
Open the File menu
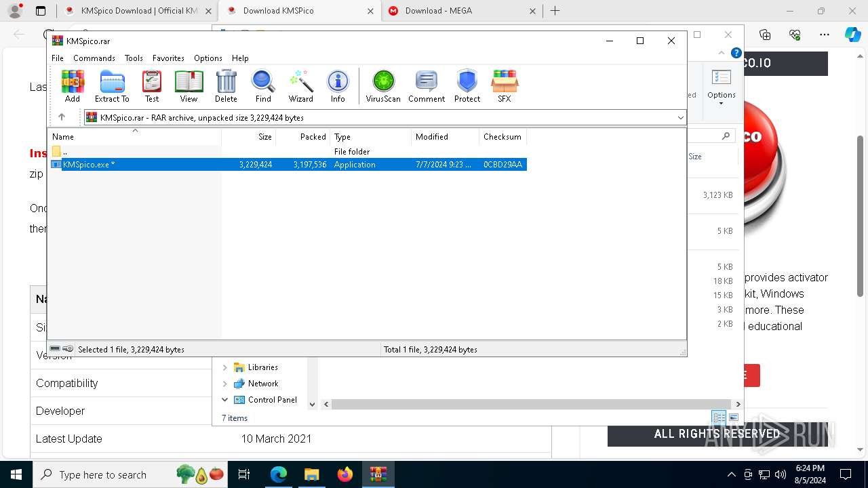(58, 58)
